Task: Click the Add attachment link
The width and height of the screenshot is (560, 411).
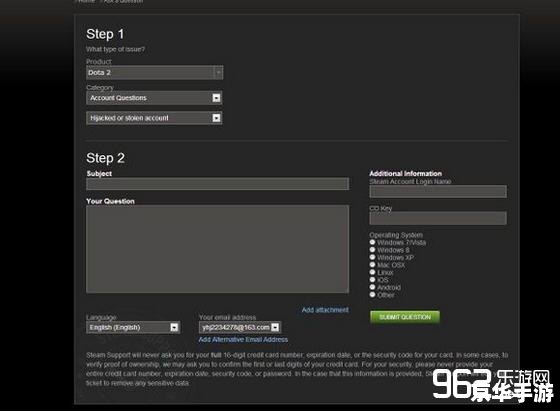Action: coord(325,310)
